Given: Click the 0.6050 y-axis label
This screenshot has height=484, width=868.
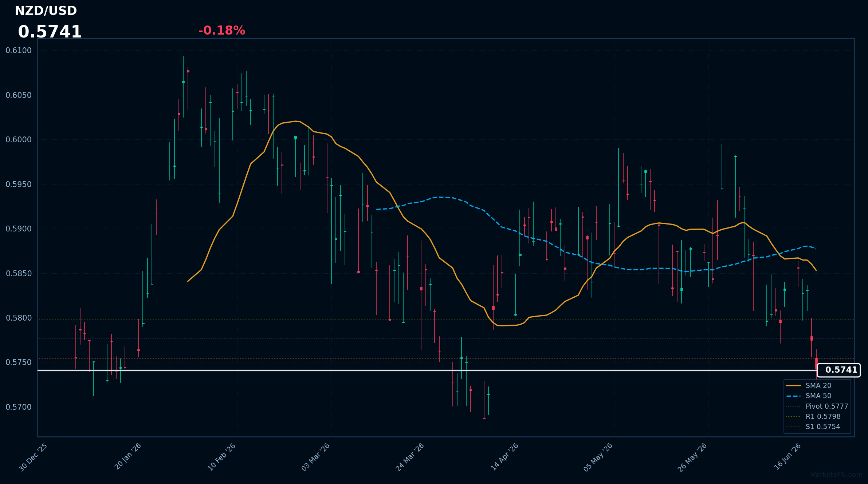Looking at the screenshot, I should pyautogui.click(x=19, y=95).
